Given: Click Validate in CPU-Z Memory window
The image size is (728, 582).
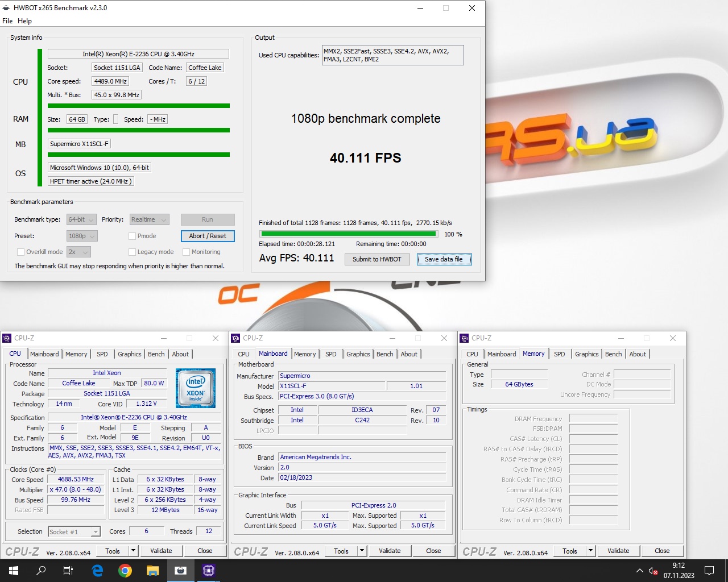Looking at the screenshot, I should click(618, 551).
